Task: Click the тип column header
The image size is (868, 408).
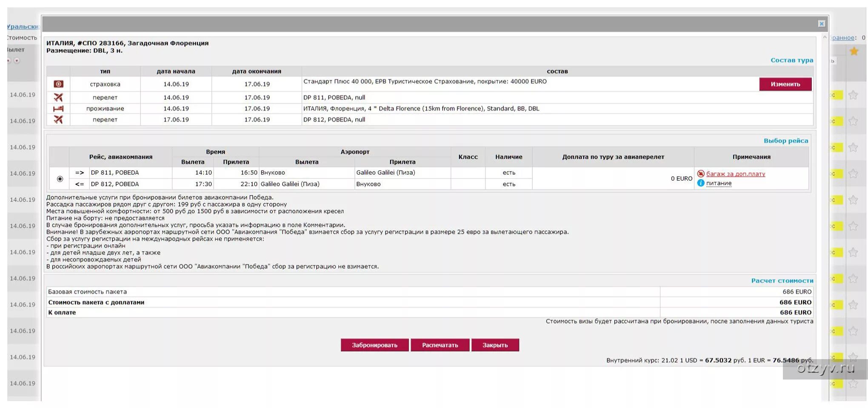Action: 105,71
